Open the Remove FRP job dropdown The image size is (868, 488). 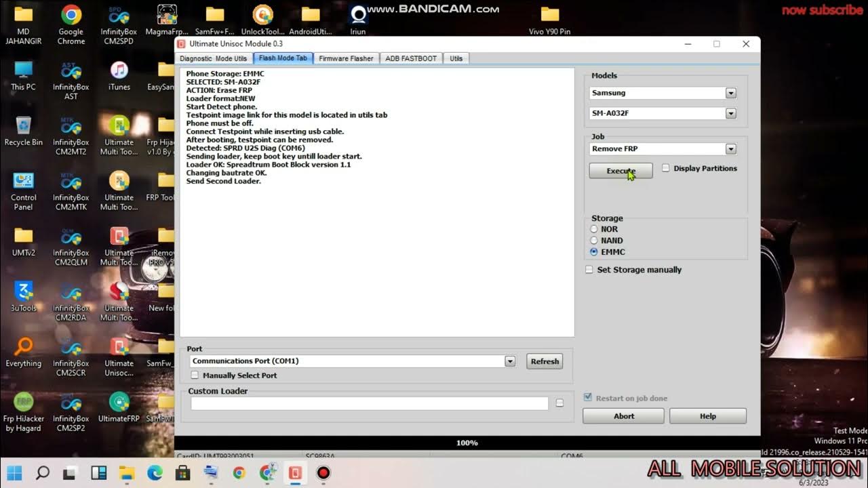[x=730, y=148]
